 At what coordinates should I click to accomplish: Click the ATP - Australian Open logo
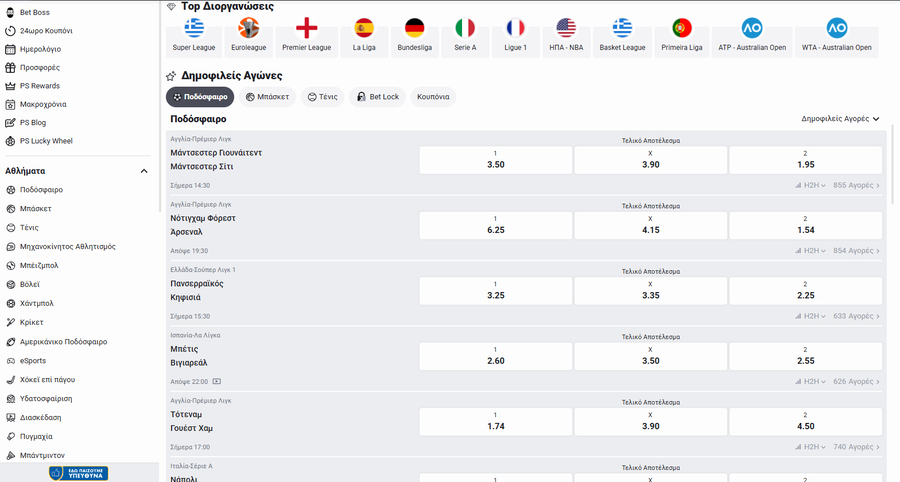[x=752, y=29]
